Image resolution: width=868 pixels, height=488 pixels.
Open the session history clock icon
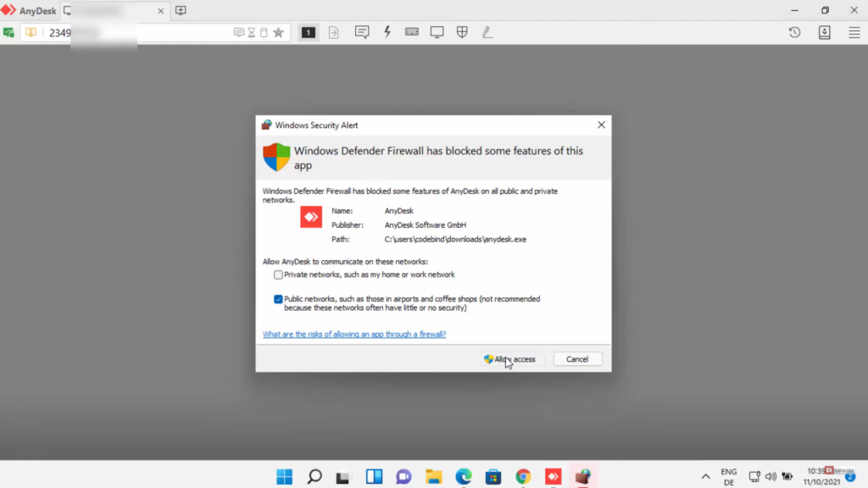click(794, 32)
